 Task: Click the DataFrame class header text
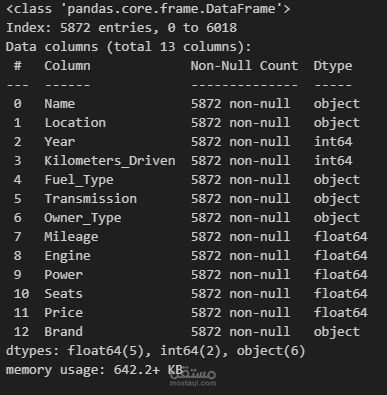pos(148,9)
